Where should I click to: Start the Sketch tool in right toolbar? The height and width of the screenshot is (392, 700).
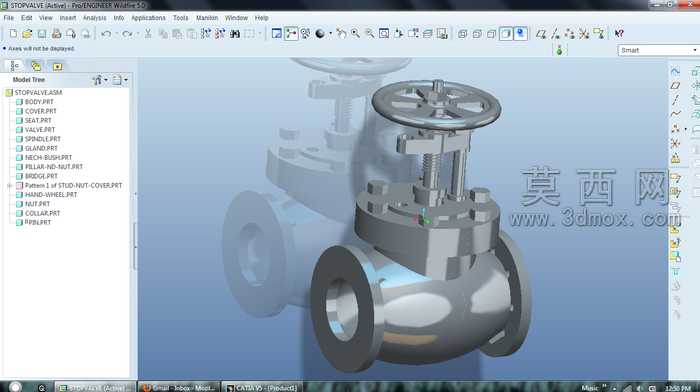click(x=675, y=71)
